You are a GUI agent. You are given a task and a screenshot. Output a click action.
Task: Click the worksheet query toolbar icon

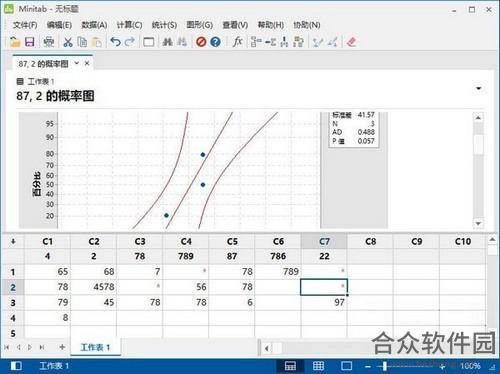point(298,42)
